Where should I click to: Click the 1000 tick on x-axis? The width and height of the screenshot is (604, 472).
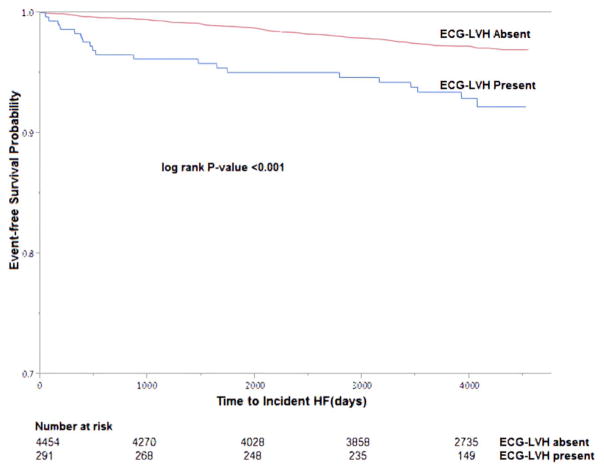point(146,384)
